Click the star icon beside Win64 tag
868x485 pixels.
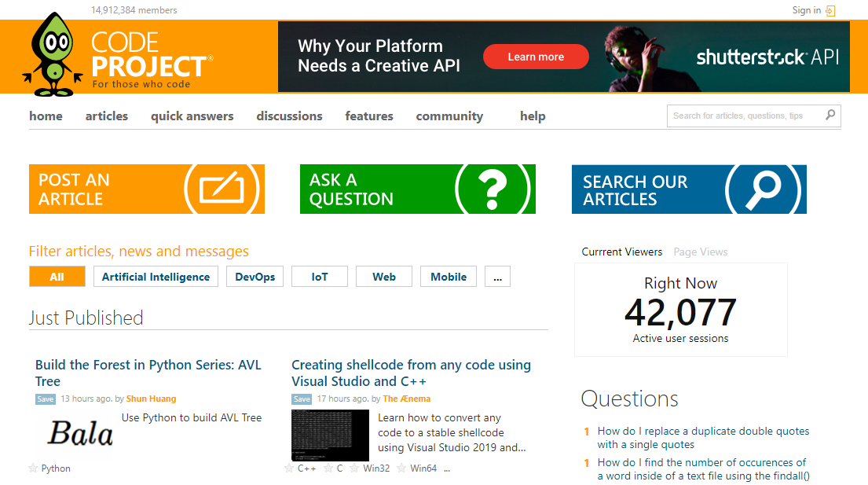point(401,468)
